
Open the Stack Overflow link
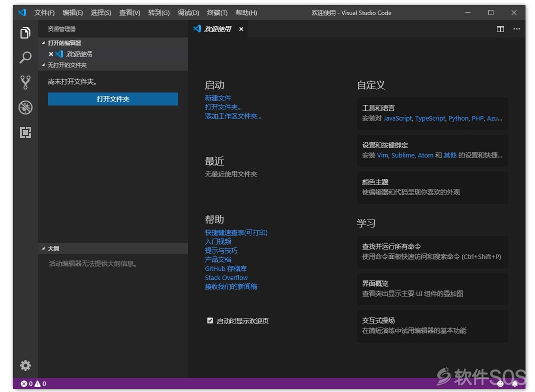(x=226, y=277)
